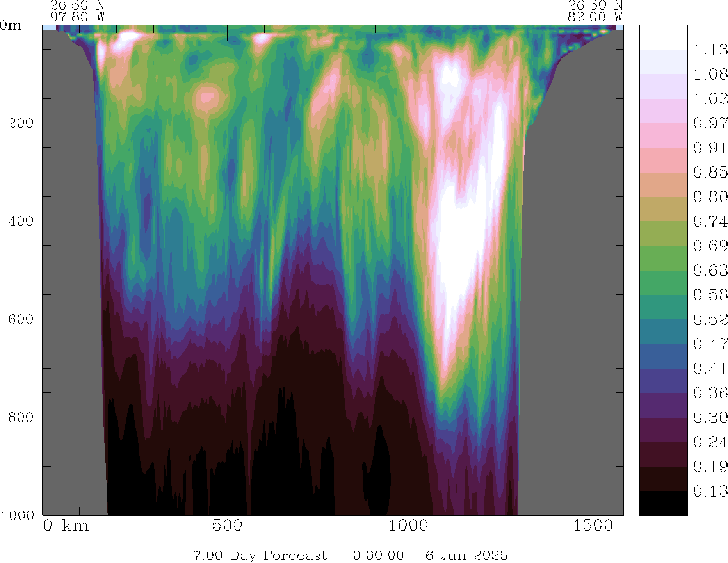Viewport: 728px width, 563px height.
Task: Click the 0 km distance label
Action: 66,526
